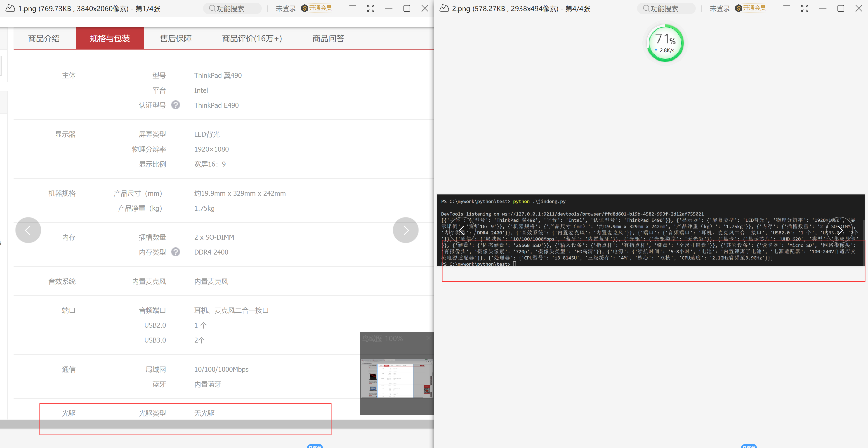Go to previous image in 2.png window
Screen dimensions: 868x448
462,230
